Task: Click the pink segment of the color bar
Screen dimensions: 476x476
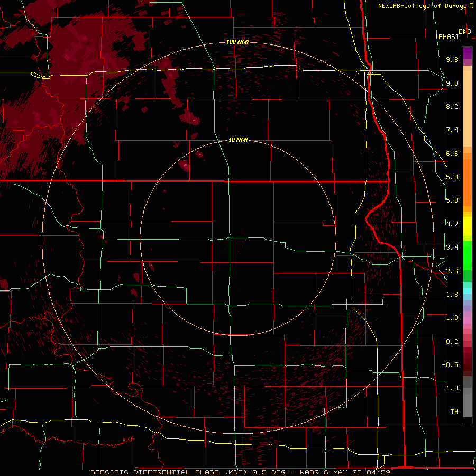Action: 467,321
